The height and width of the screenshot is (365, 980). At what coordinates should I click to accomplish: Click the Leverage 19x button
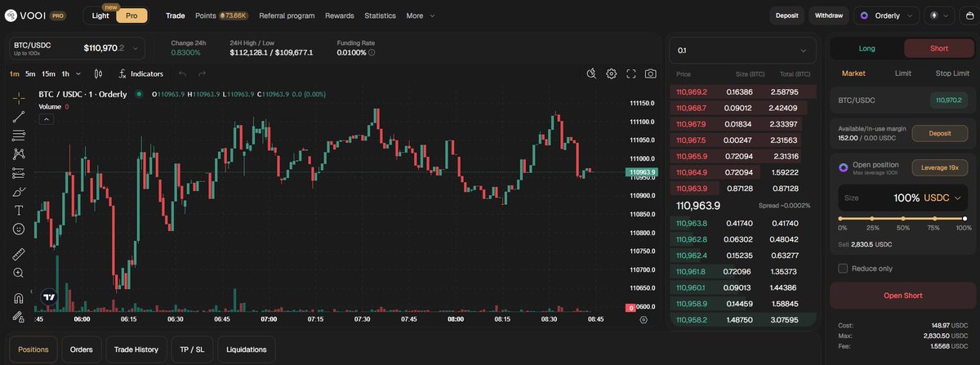click(x=939, y=167)
